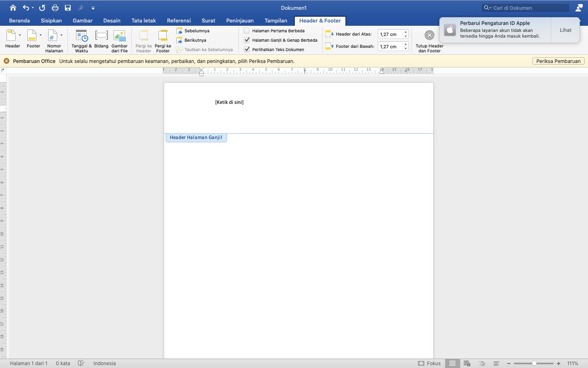Viewport: 588px width, 368px height.
Task: Click Tutup Header dan Footer
Action: (429, 41)
